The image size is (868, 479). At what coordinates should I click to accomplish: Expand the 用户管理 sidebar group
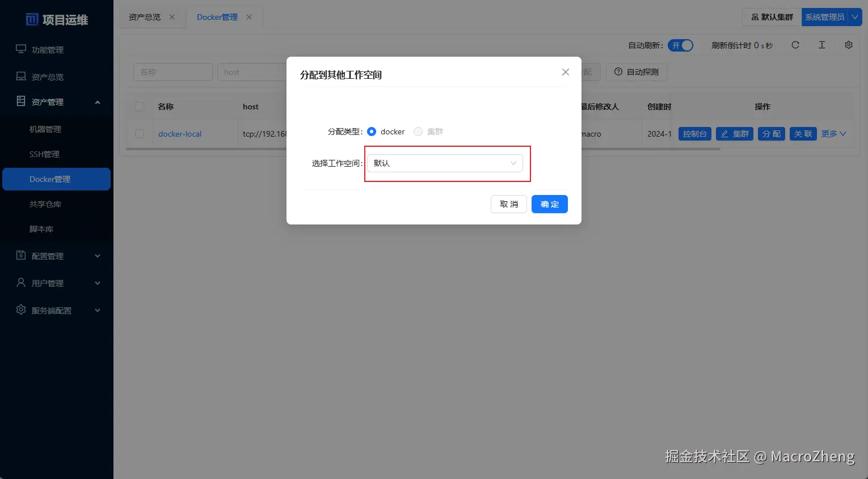(57, 283)
